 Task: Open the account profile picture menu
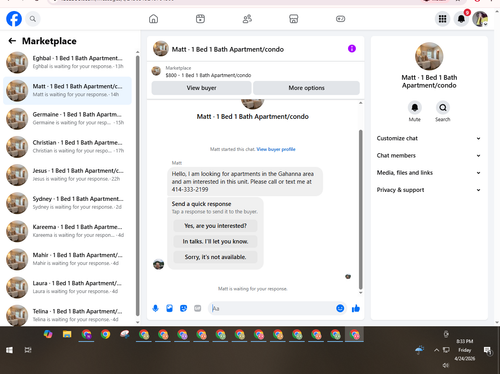coord(480,19)
